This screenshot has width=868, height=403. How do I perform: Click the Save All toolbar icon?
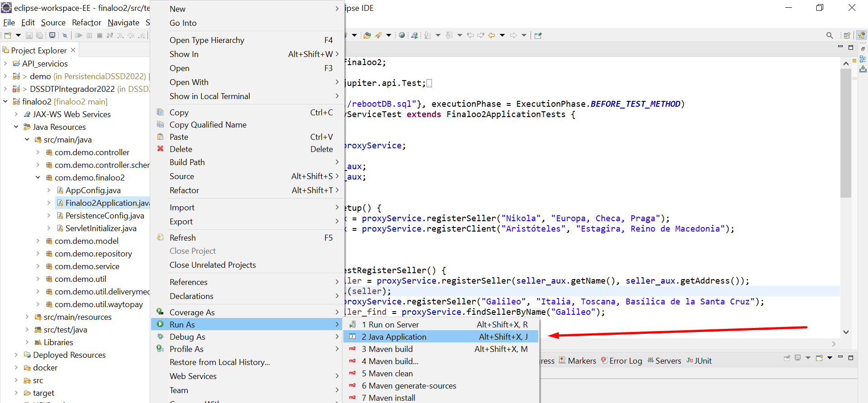[x=40, y=35]
